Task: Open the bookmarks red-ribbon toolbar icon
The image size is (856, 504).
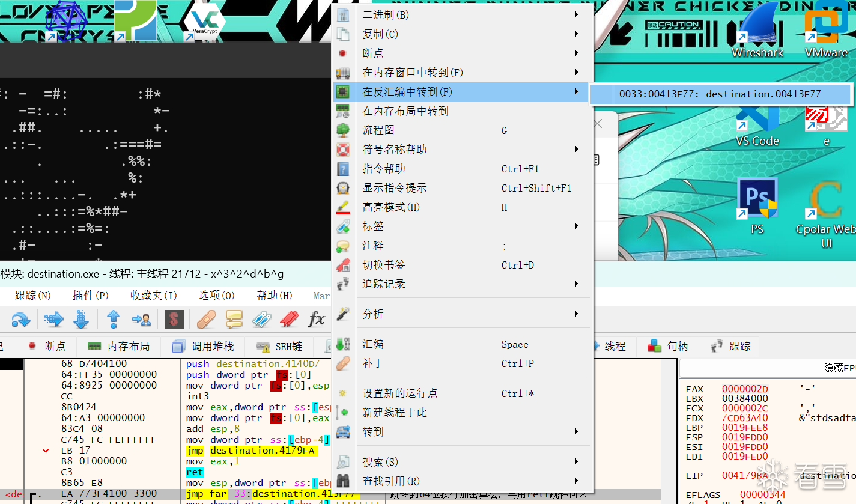Action: click(x=289, y=319)
